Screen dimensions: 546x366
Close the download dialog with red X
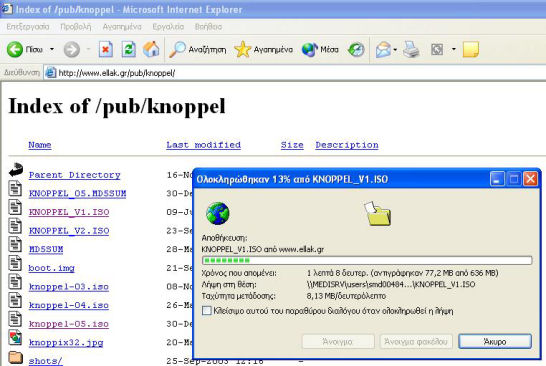point(530,179)
